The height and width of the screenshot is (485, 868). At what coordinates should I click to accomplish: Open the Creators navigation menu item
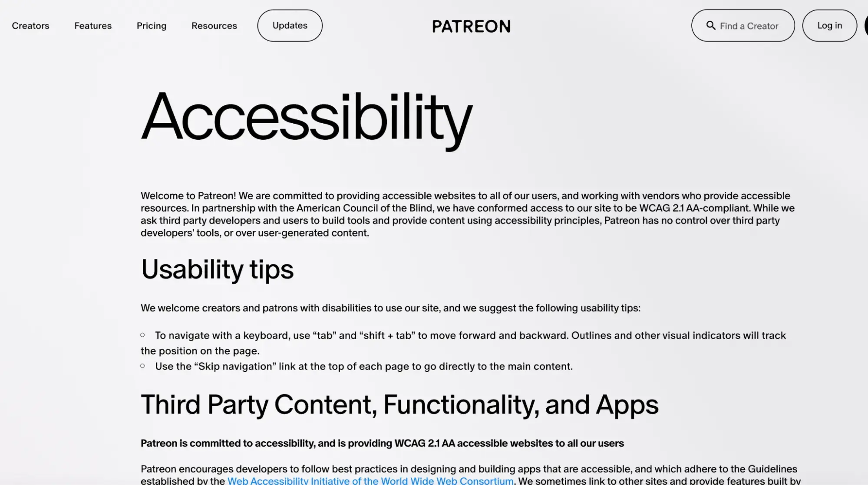30,25
